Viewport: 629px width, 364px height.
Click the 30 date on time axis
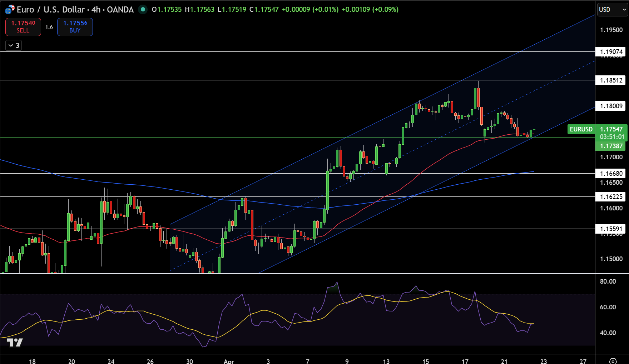[189, 361]
